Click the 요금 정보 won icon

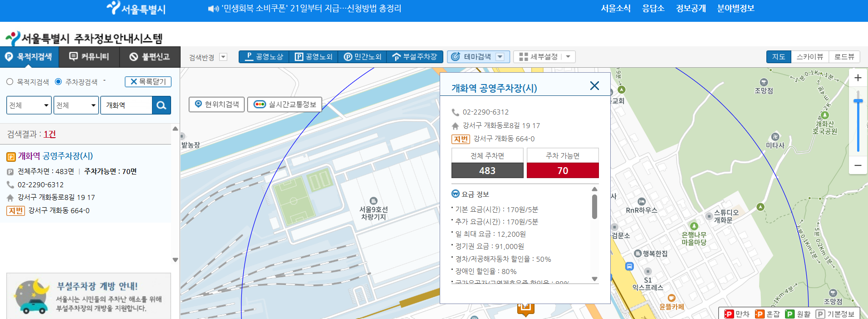(x=456, y=194)
